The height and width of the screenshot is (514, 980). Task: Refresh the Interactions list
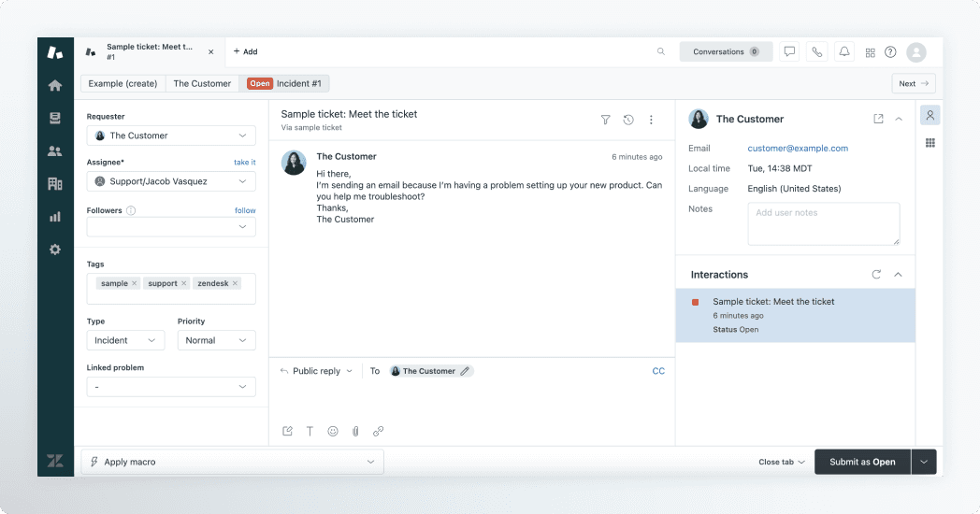(876, 274)
